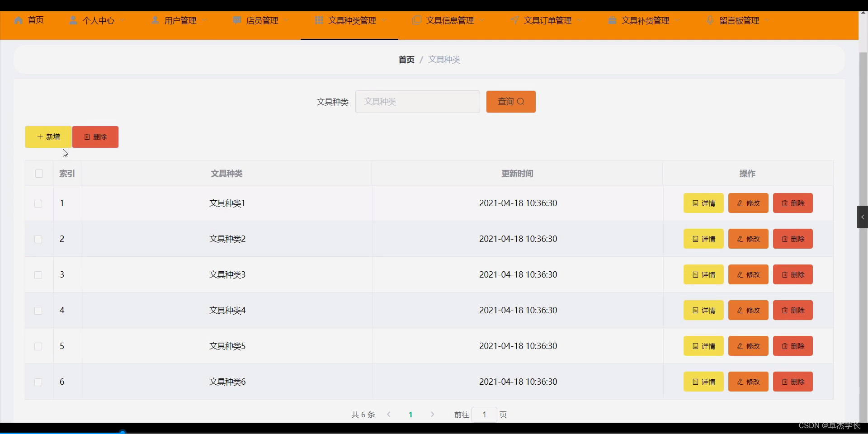Expand the 店员管理 dropdown arrow
Image resolution: width=868 pixels, height=434 pixels.
(x=286, y=21)
